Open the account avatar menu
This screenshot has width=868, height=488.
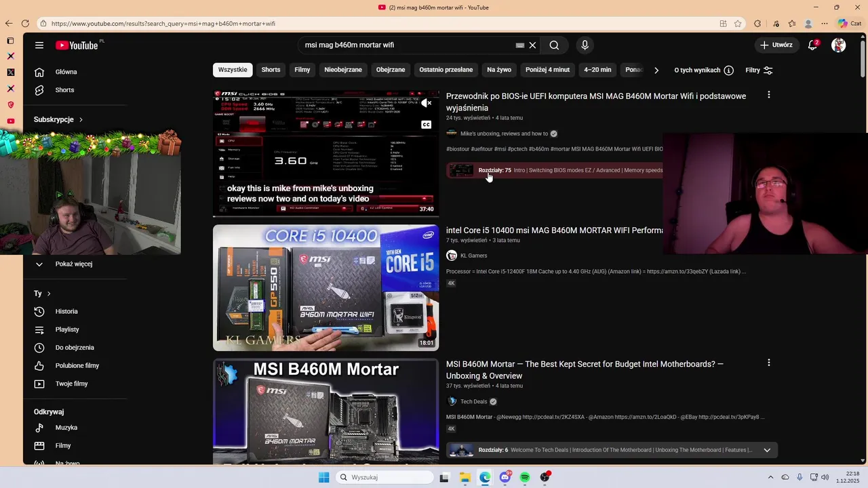(839, 45)
